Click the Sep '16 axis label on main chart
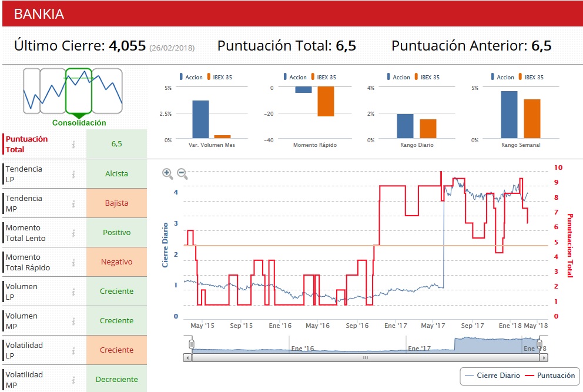The image size is (583, 392). tap(357, 326)
